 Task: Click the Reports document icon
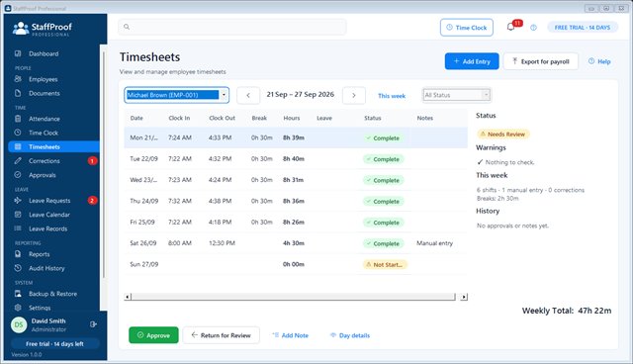point(18,254)
